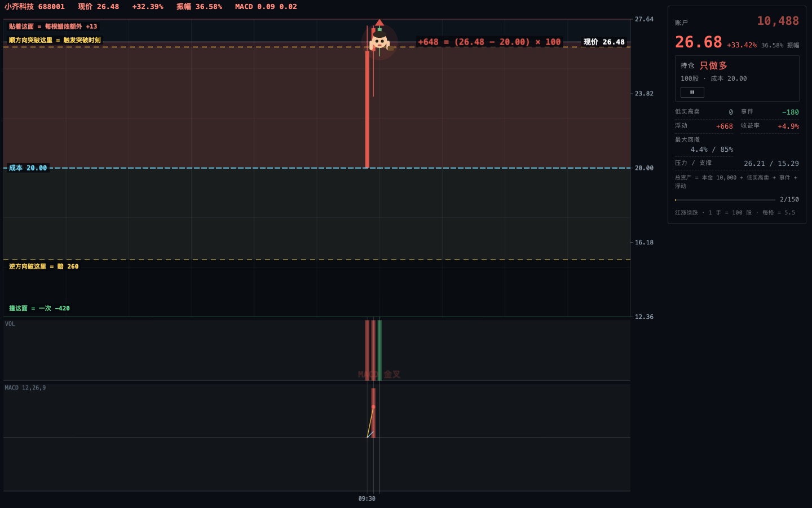Click the 成本 20.00 cost line label

pos(28,168)
